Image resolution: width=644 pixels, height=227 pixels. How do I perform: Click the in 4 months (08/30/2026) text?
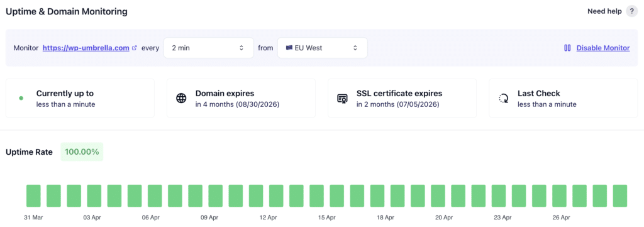[x=237, y=104]
